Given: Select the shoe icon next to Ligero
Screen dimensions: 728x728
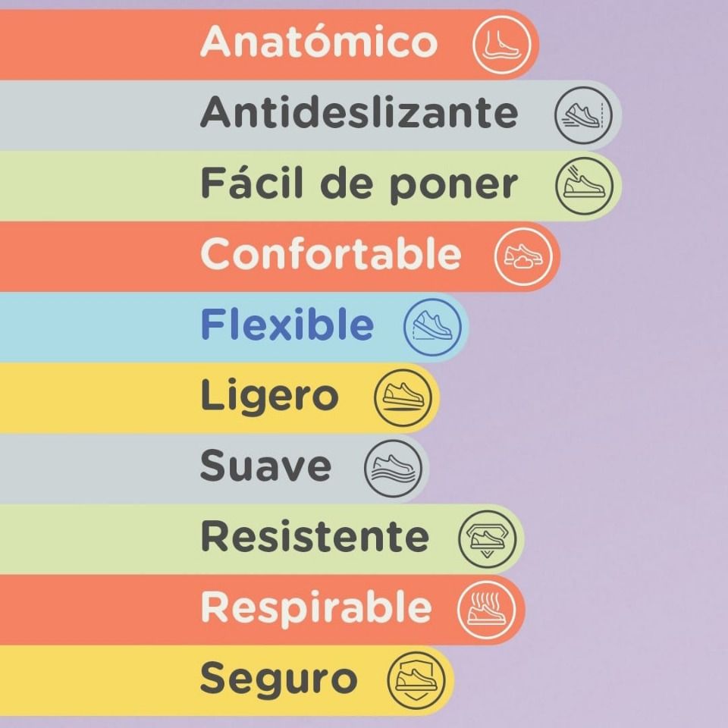Looking at the screenshot, I should click(x=403, y=397).
